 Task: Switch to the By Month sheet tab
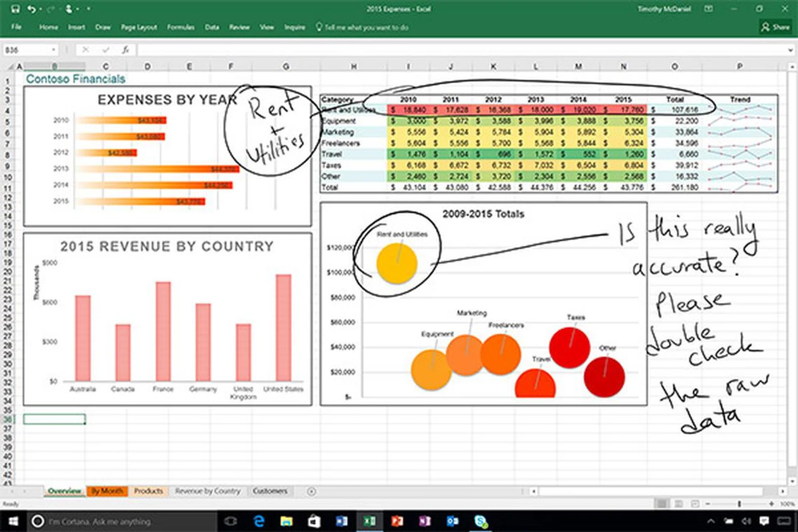[107, 491]
